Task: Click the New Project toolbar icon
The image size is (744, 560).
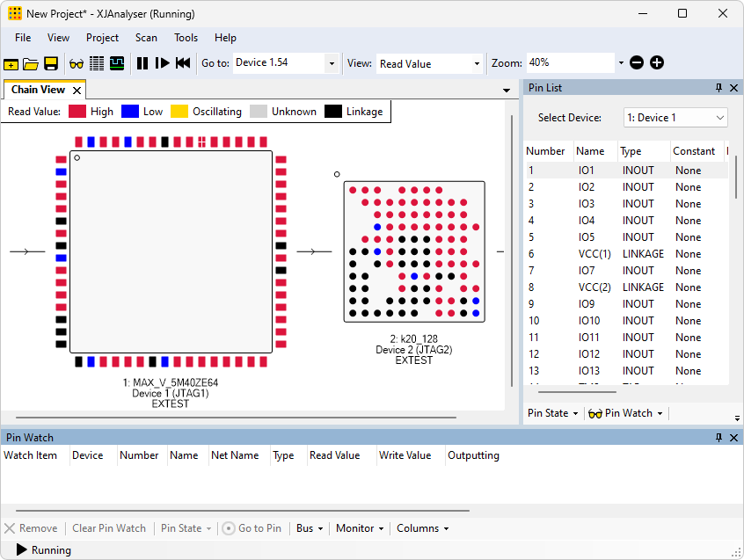Action: (x=11, y=63)
